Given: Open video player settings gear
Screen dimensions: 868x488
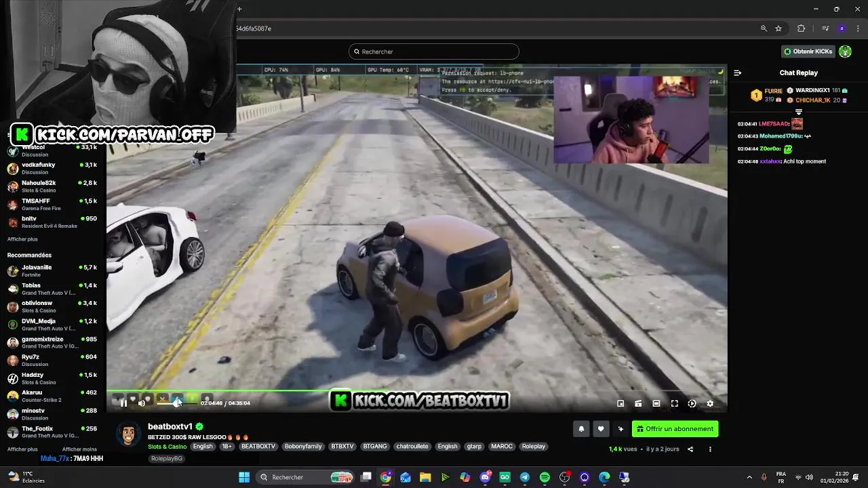Looking at the screenshot, I should click(710, 403).
